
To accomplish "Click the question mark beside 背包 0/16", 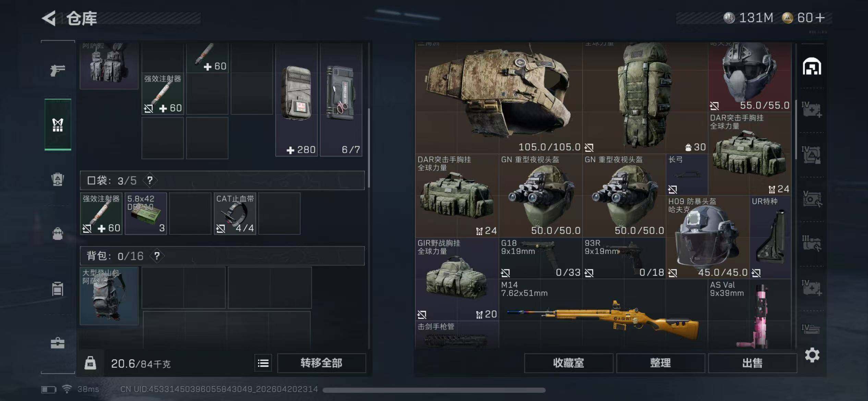I will (157, 256).
